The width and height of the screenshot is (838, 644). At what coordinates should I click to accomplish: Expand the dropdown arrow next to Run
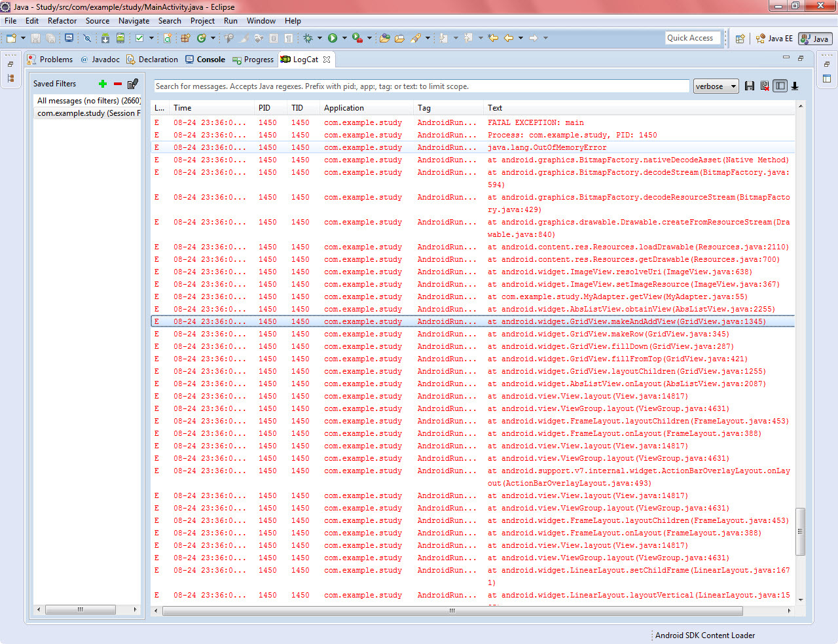pyautogui.click(x=344, y=39)
